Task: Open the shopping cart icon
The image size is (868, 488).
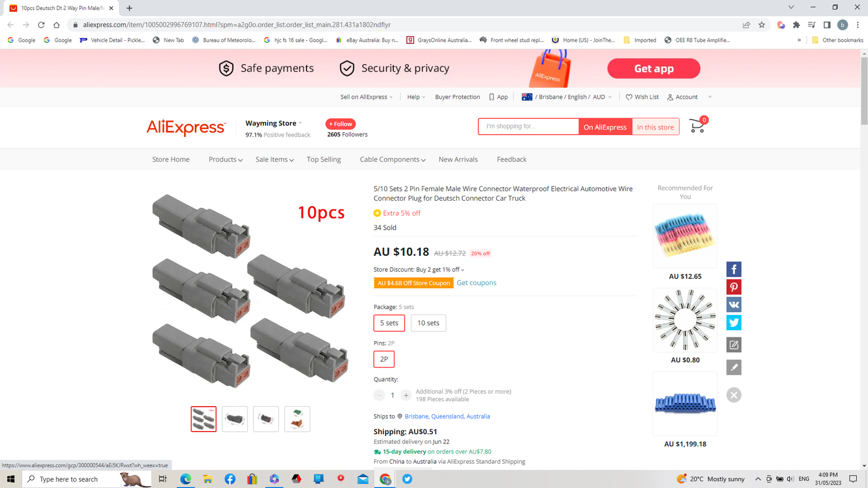Action: [x=697, y=126]
